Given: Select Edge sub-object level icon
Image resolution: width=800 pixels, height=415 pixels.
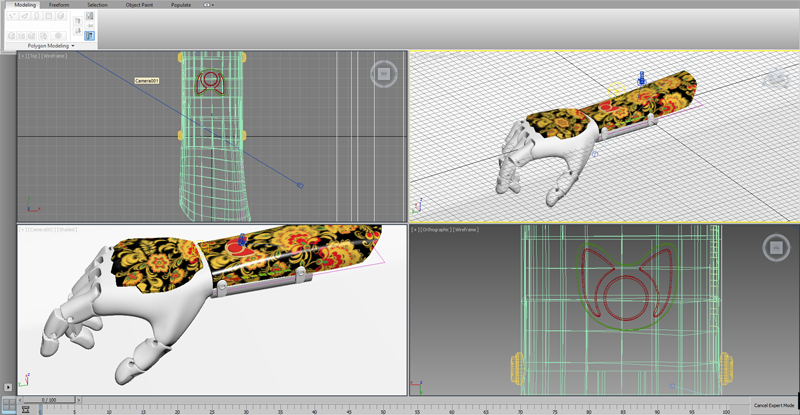Looking at the screenshot, I should (x=24, y=16).
